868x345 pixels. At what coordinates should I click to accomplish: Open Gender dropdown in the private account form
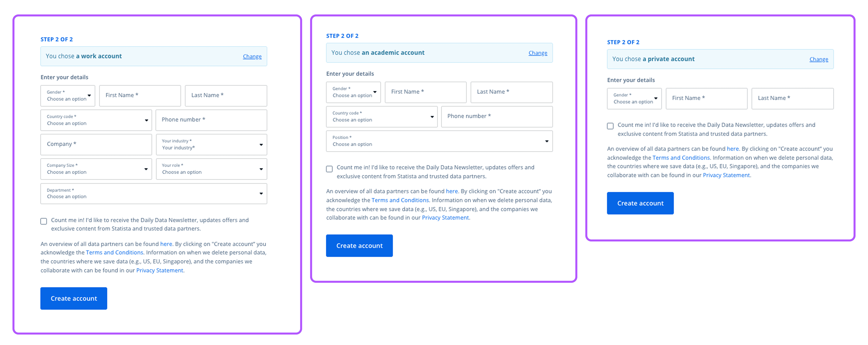634,99
